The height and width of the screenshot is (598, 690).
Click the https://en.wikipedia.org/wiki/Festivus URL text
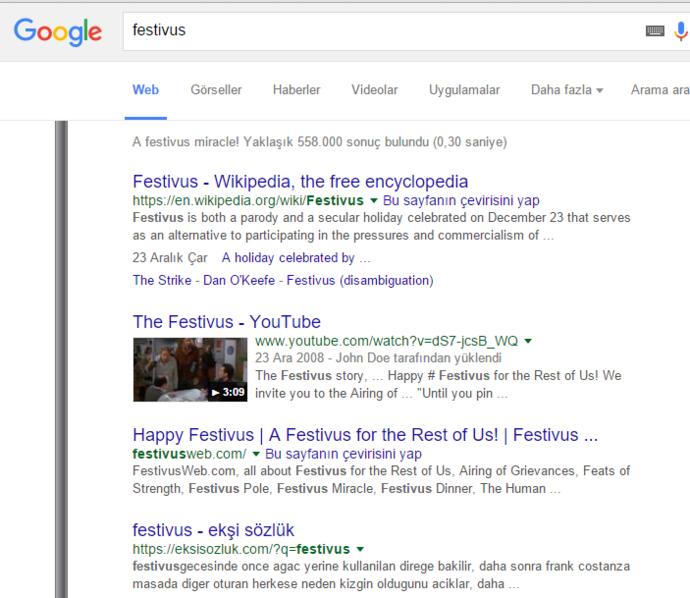[248, 201]
